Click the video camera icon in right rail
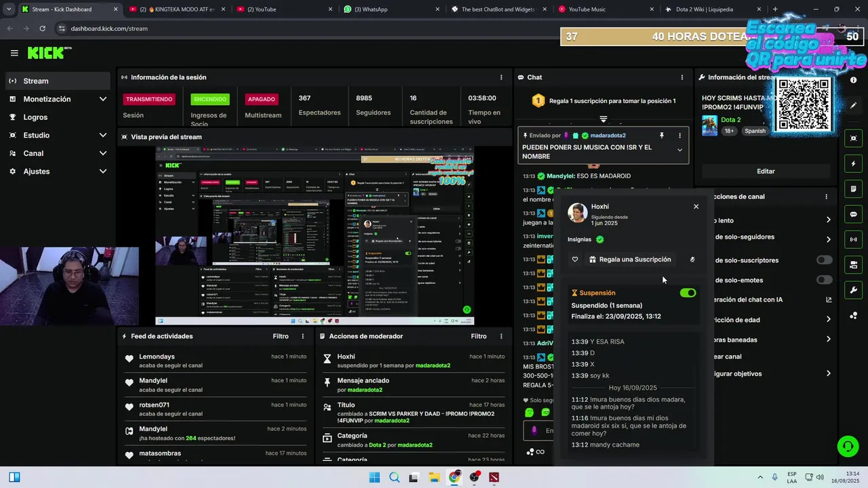868x488 pixels. point(853,264)
